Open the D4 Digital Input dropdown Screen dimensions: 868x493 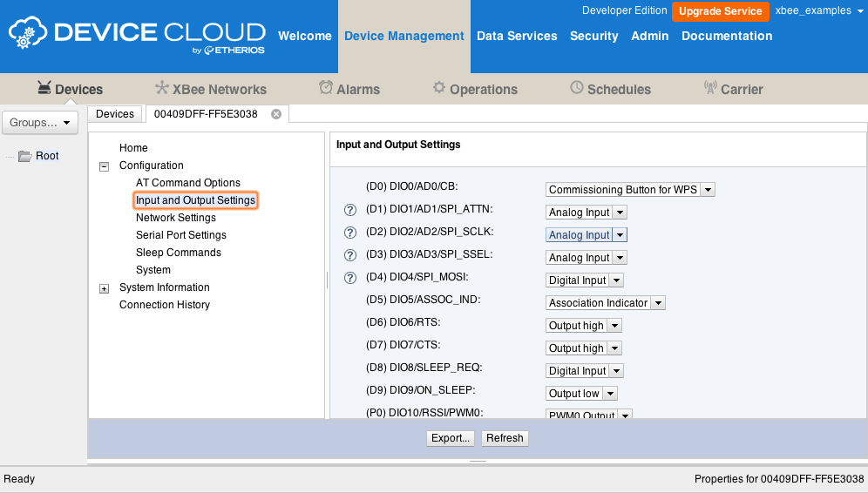[x=585, y=280]
